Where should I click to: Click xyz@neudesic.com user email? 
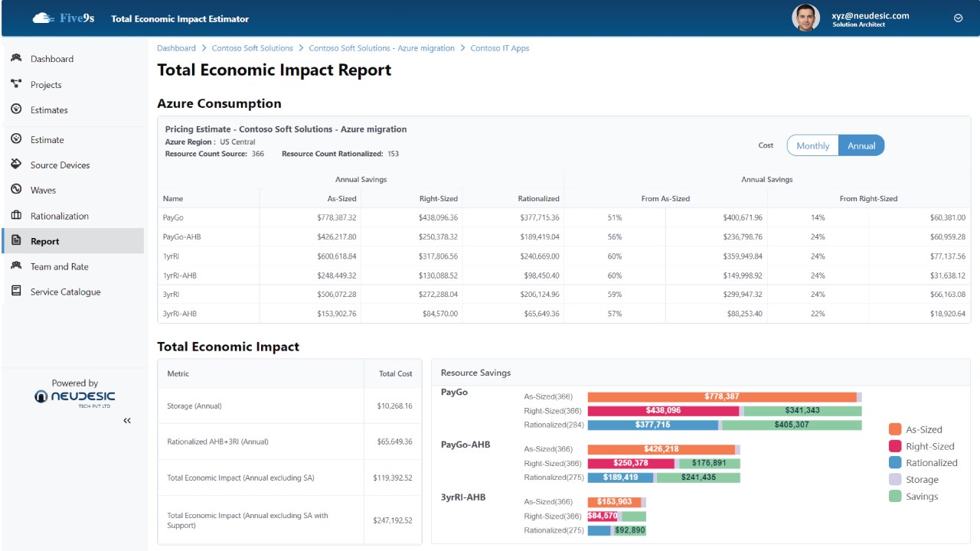tap(871, 15)
